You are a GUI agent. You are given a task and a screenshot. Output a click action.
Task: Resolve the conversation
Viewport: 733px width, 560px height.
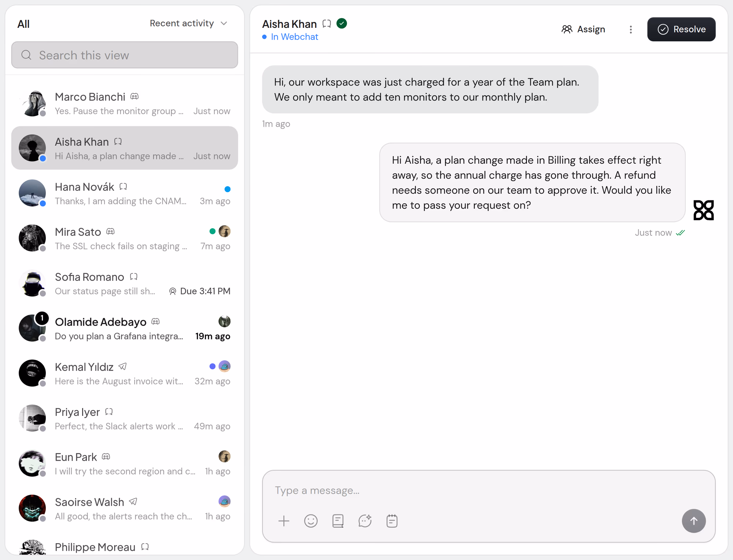(681, 29)
